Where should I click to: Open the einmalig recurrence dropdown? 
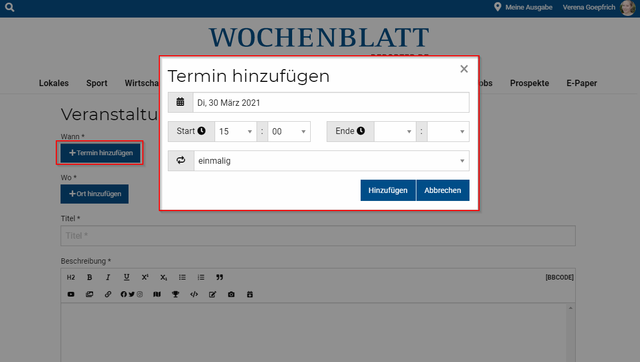coord(331,160)
